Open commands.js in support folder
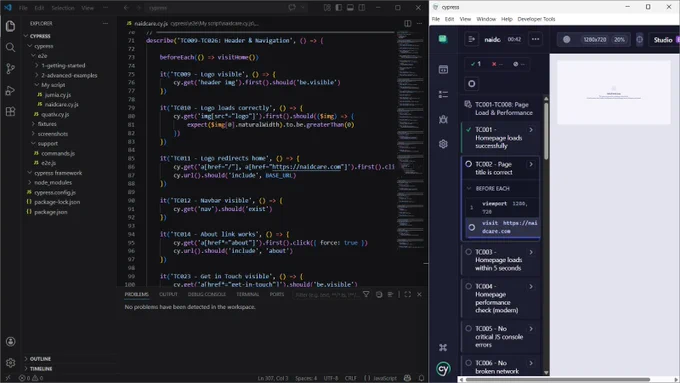 (x=58, y=154)
